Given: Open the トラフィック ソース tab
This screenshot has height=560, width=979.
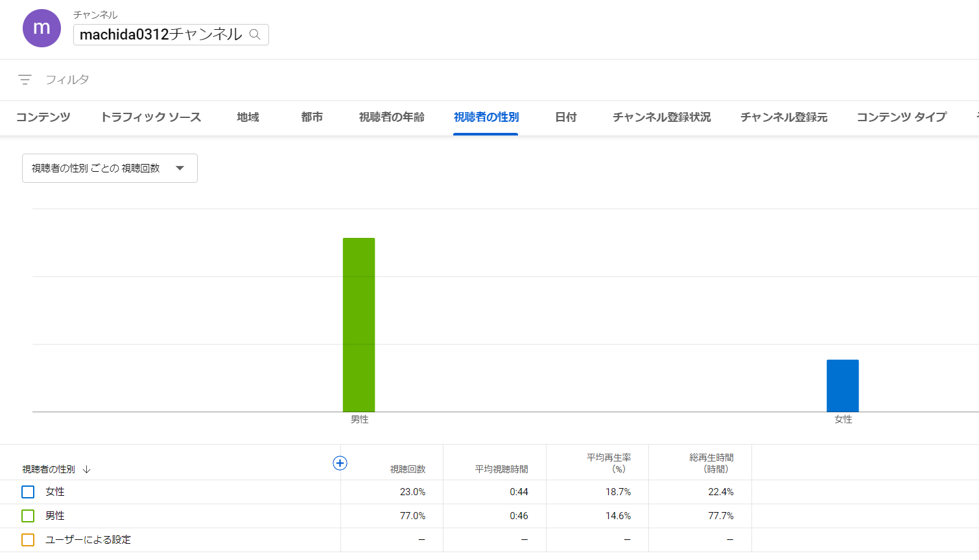Looking at the screenshot, I should coord(150,117).
